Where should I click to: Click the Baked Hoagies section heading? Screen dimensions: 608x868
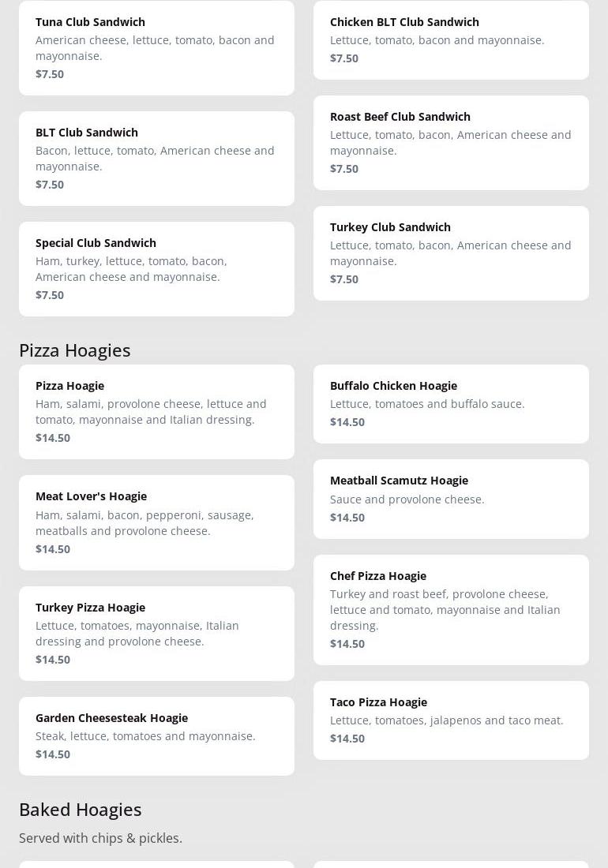coord(81,809)
